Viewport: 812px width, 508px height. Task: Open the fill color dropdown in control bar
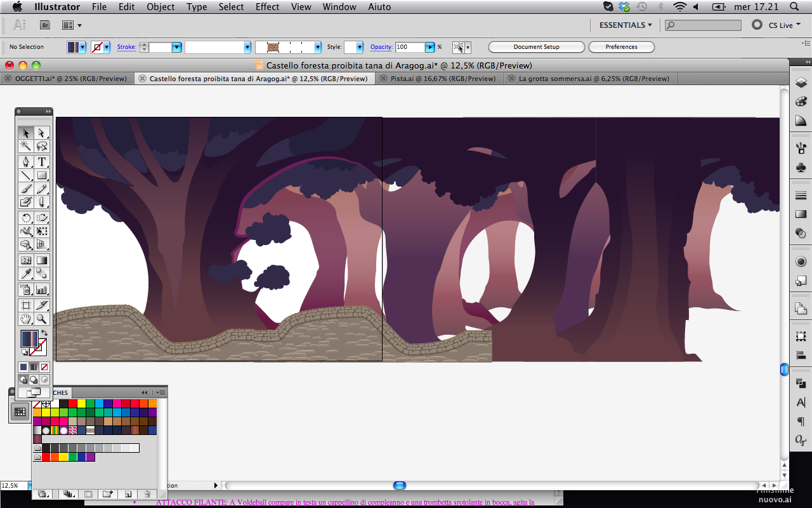tap(82, 47)
